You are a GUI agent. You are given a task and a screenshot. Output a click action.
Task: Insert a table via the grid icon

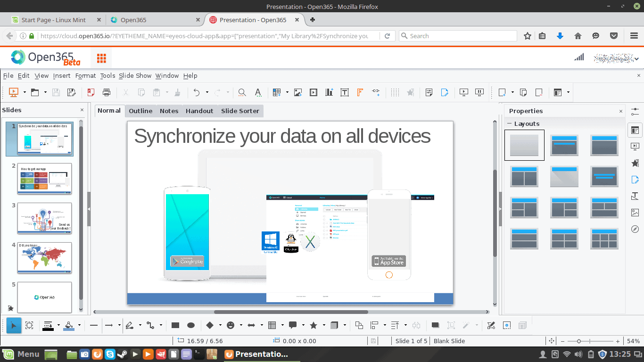[x=277, y=92]
